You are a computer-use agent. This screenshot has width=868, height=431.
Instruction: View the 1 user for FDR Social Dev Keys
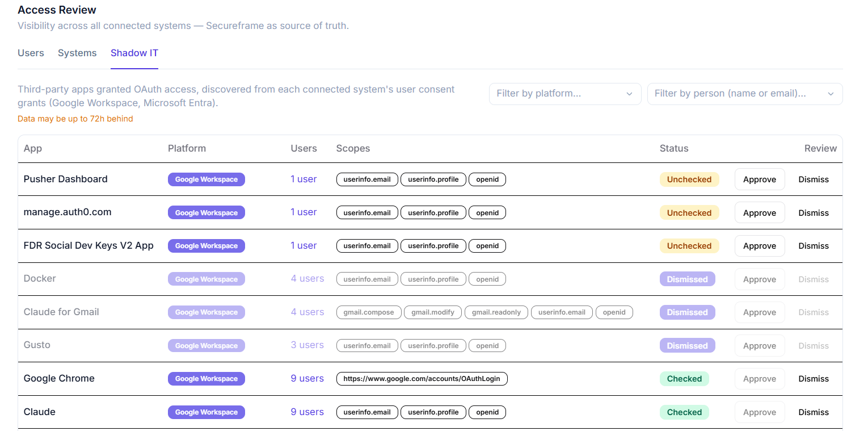point(304,245)
